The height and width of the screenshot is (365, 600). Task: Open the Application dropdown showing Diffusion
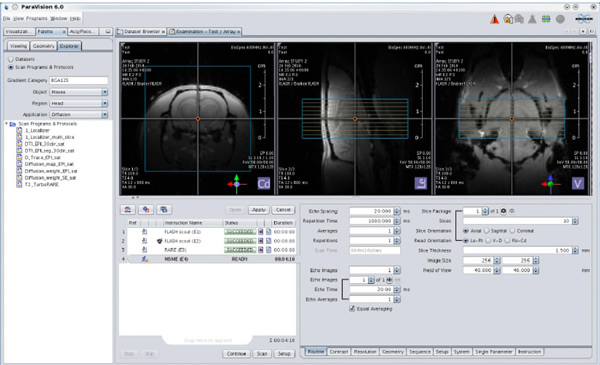coord(104,114)
